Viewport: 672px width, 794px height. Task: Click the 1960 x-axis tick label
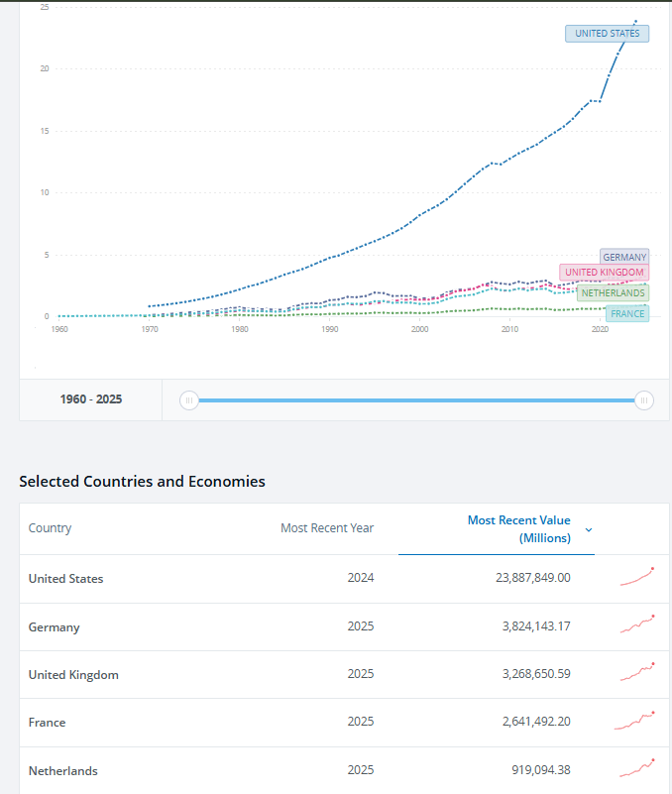click(59, 329)
